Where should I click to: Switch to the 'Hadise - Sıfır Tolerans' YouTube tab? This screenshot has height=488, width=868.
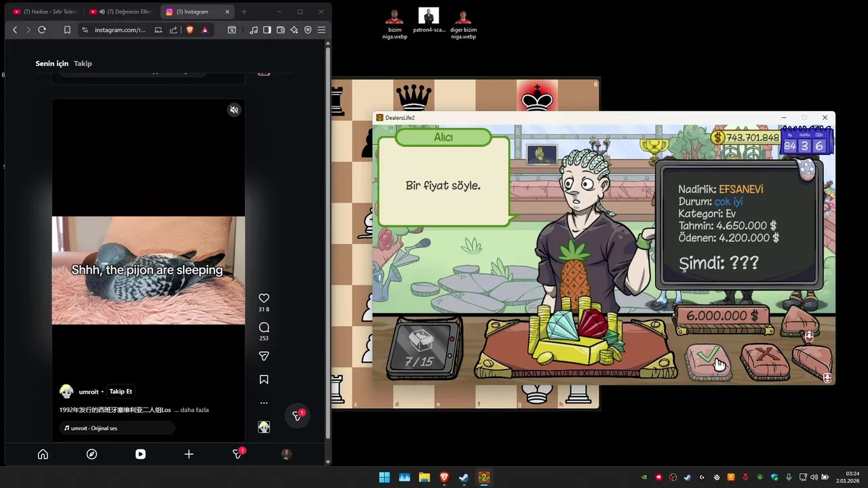(x=45, y=12)
